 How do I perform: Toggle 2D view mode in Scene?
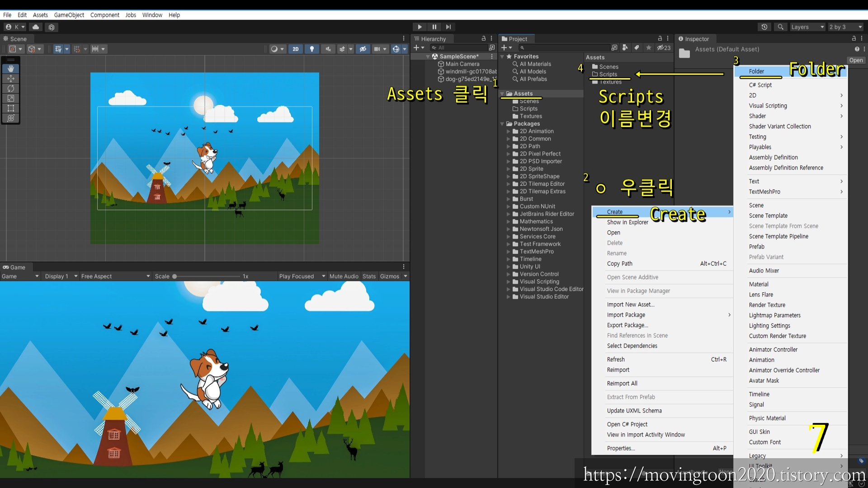pos(295,49)
